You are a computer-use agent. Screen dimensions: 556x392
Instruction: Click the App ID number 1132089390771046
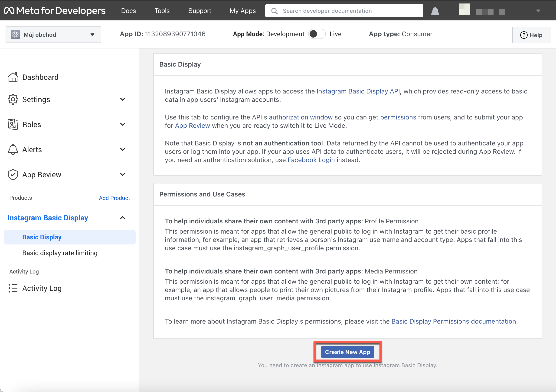[175, 34]
